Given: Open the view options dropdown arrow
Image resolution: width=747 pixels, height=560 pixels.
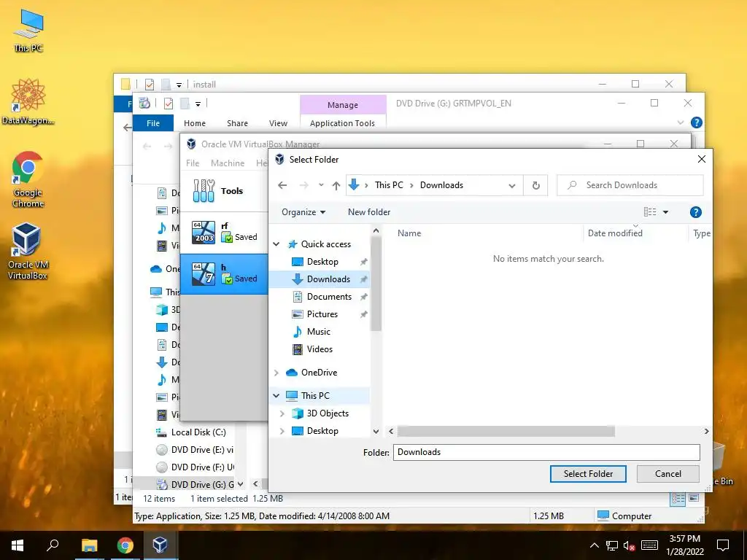Looking at the screenshot, I should pyautogui.click(x=665, y=212).
